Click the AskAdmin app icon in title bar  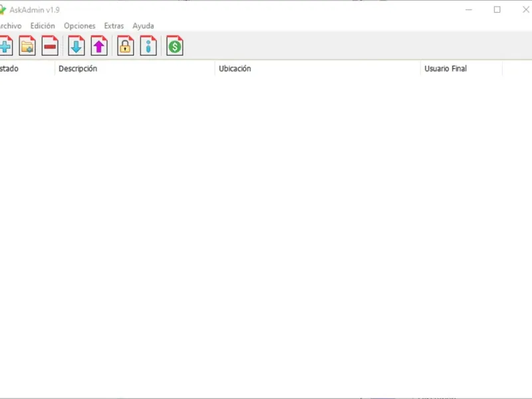pyautogui.click(x=3, y=10)
